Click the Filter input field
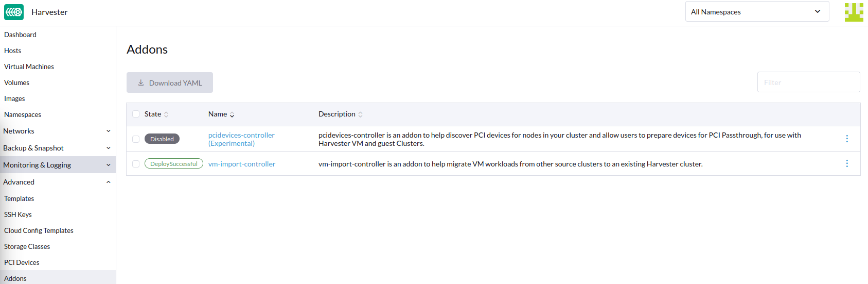Viewport: 868px width, 284px height. (808, 82)
